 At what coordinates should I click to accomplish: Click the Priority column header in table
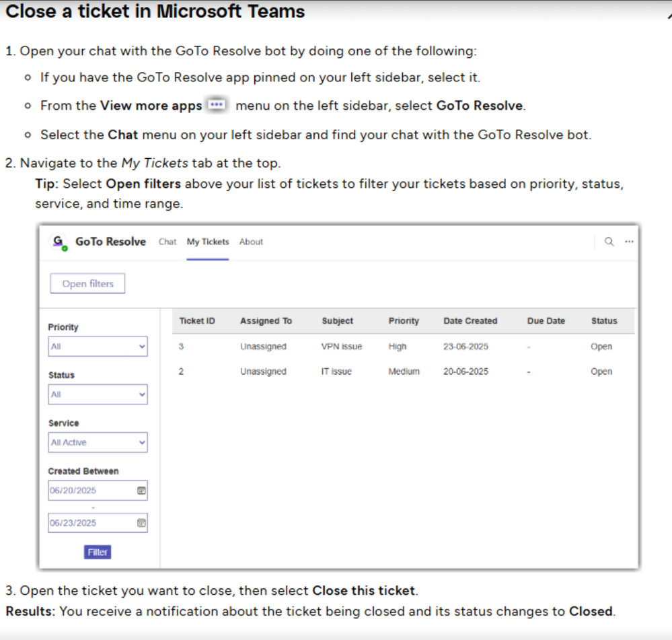(404, 321)
